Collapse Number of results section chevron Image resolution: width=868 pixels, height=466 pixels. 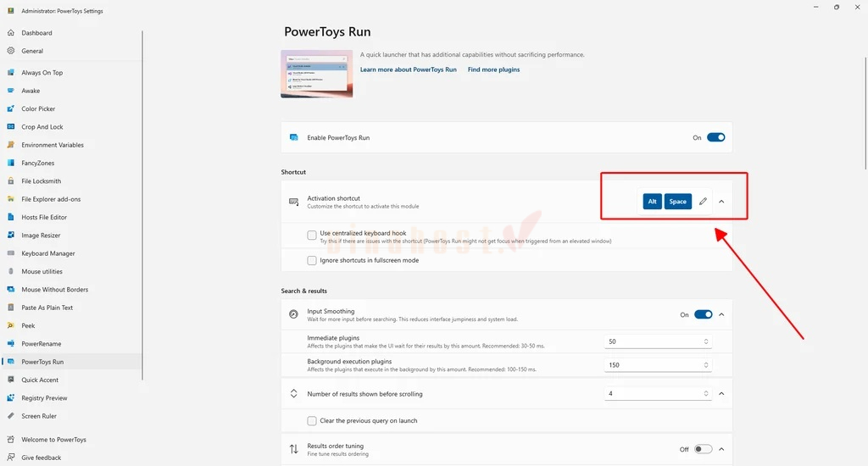721,393
